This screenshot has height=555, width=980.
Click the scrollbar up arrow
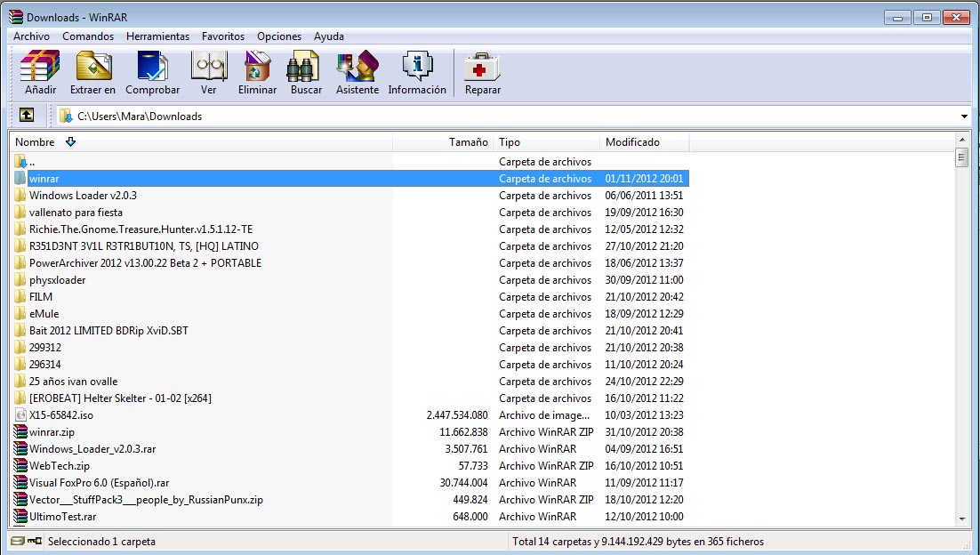tap(962, 140)
